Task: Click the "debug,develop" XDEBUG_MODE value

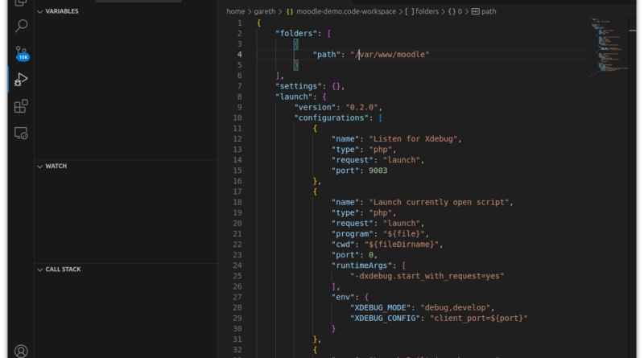Action: [455, 308]
